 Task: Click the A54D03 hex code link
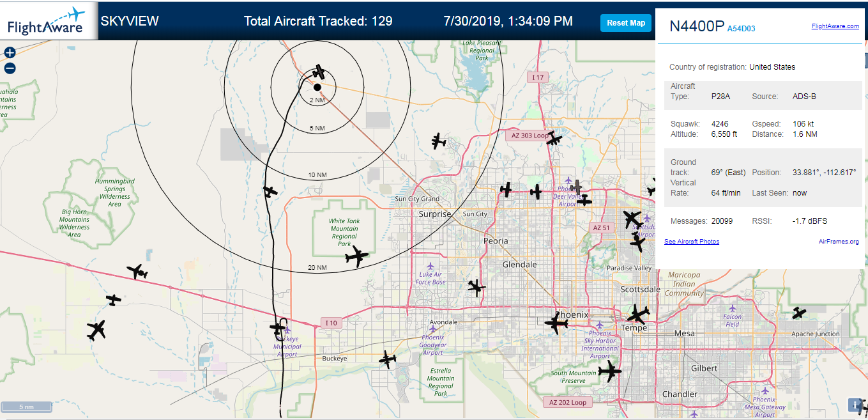(x=741, y=29)
